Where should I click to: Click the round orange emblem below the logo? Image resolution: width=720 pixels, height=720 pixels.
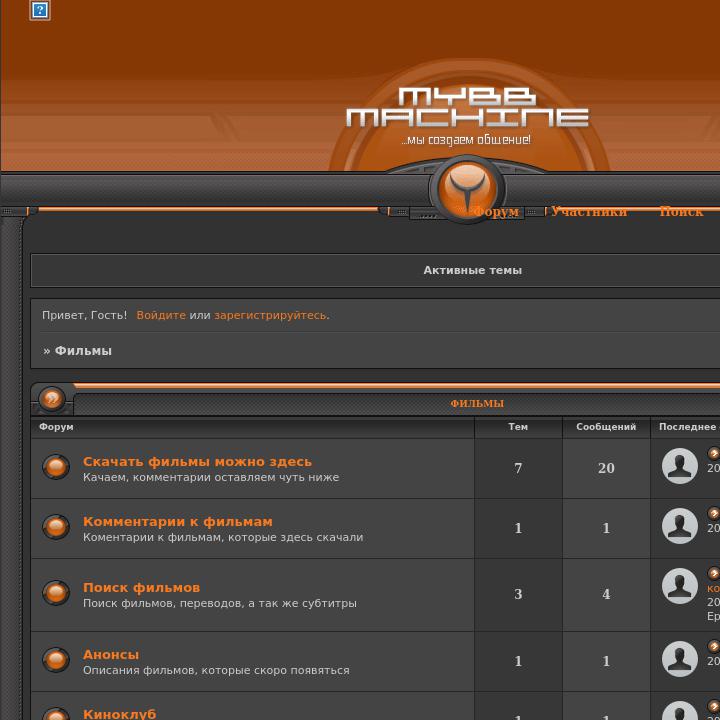click(467, 189)
